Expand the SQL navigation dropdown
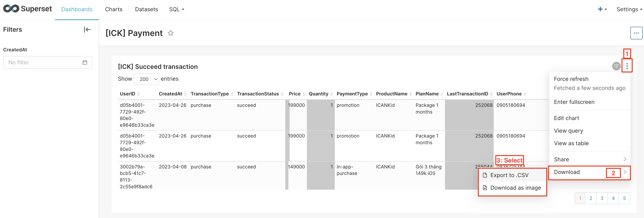644x218 pixels. [x=176, y=9]
